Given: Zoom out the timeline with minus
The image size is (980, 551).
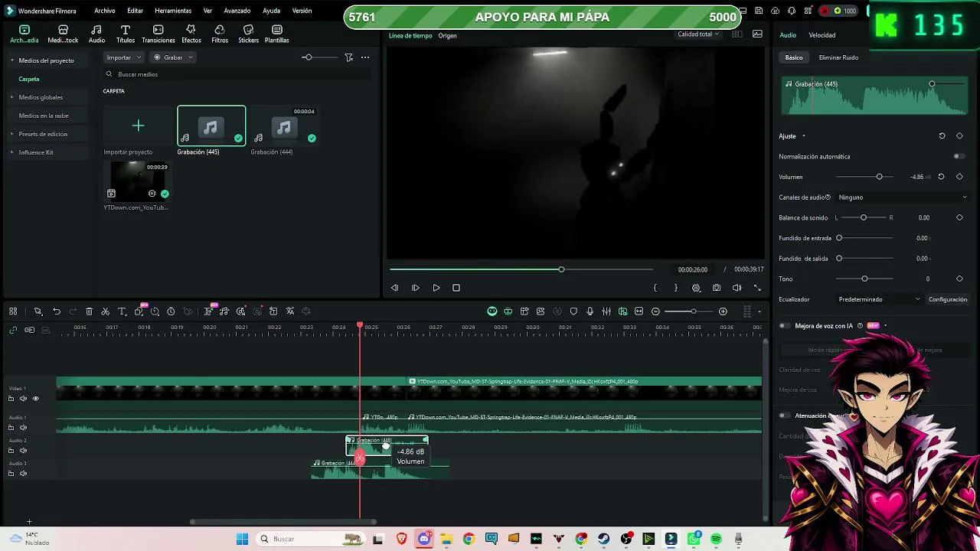Looking at the screenshot, I should tap(655, 311).
